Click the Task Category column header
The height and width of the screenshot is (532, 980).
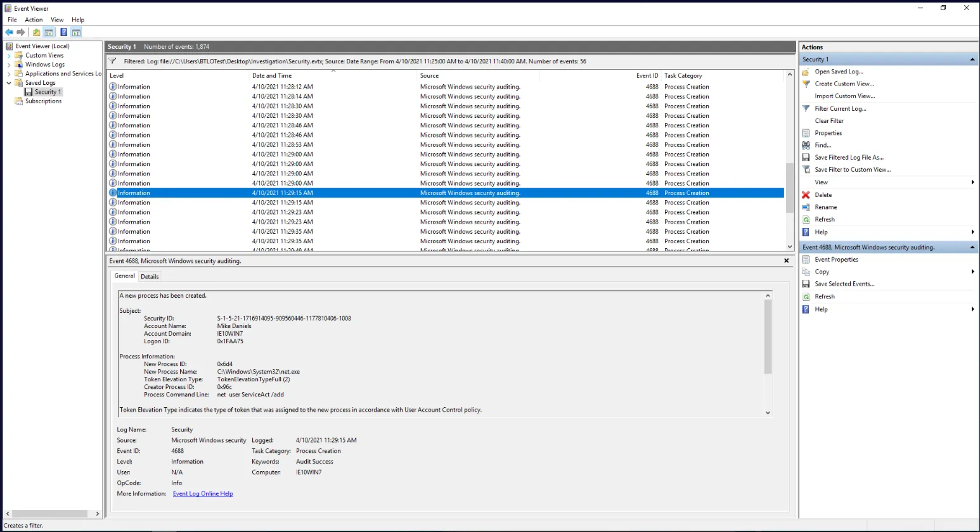pos(723,76)
